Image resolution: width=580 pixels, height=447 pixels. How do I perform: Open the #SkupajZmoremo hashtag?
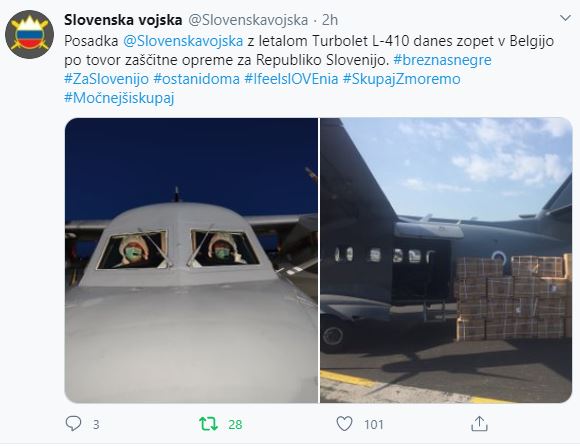tap(401, 79)
